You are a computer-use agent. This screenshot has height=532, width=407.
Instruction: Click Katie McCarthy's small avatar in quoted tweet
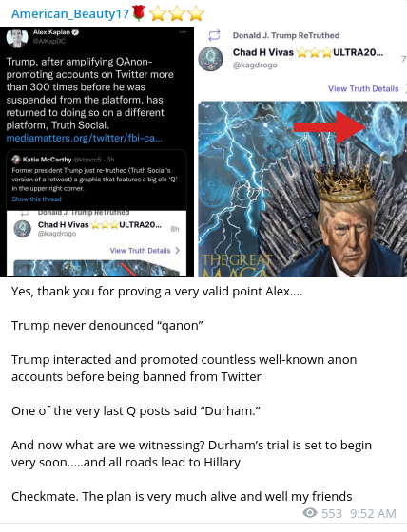click(16, 160)
